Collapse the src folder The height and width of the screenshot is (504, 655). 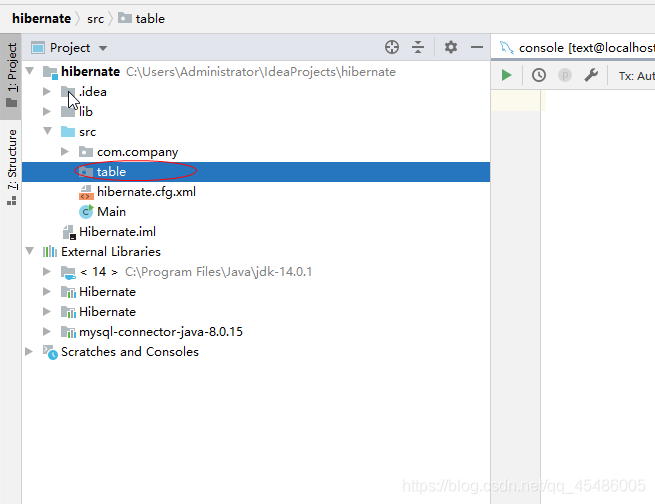pos(48,131)
